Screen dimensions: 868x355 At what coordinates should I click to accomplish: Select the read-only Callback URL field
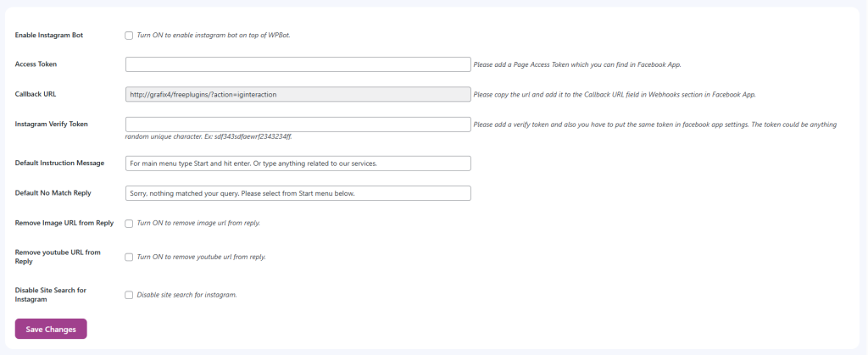(x=298, y=94)
